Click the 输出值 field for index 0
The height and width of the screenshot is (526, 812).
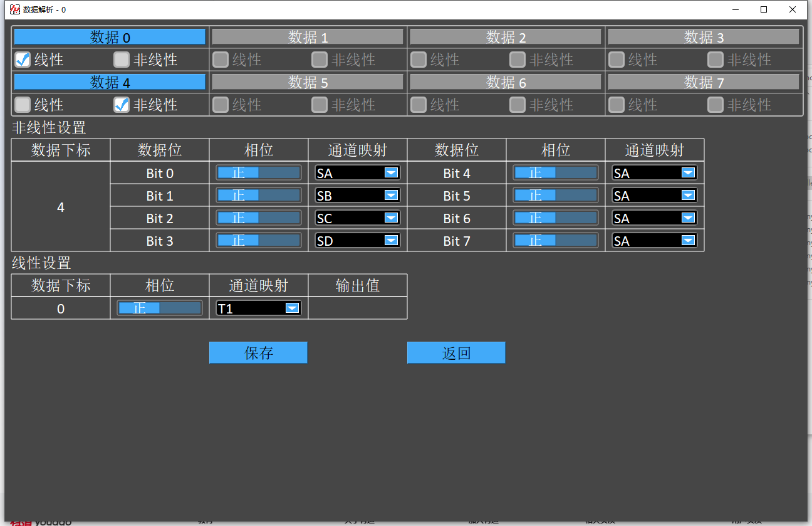[357, 308]
